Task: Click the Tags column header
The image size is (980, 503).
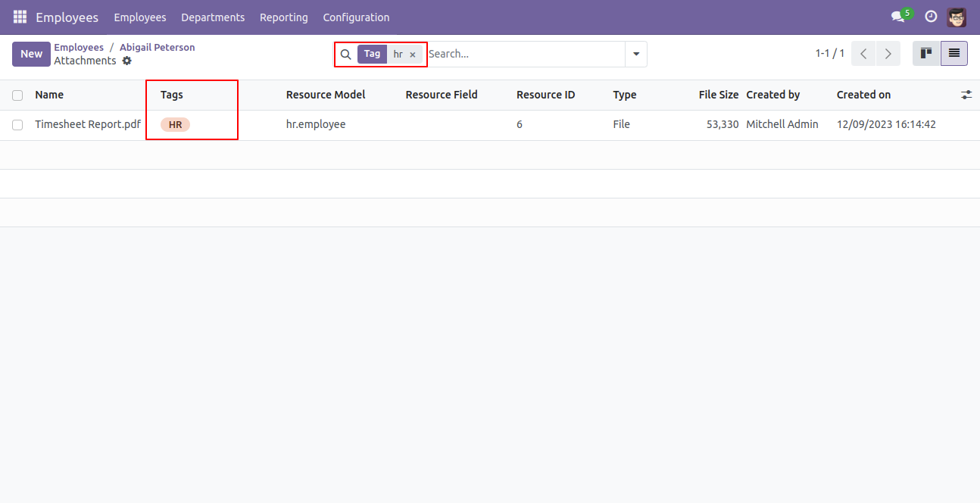Action: pos(172,95)
